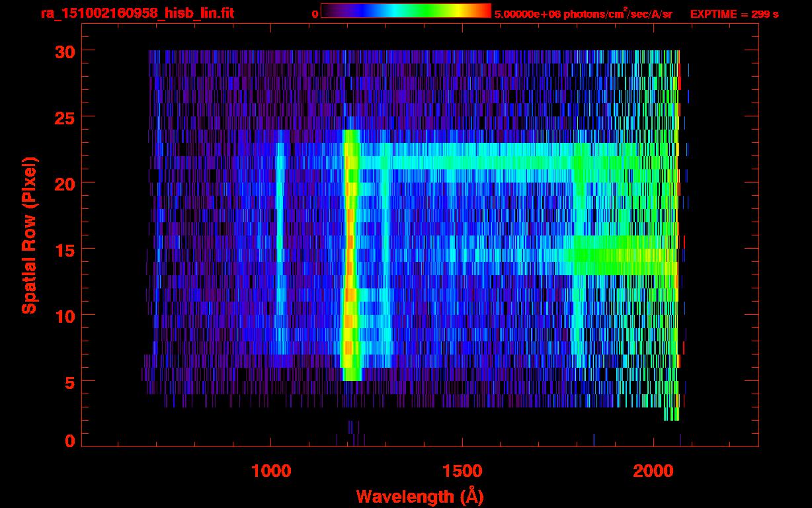Click the 15 spatial row tick label
The height and width of the screenshot is (508, 812).
[63, 249]
